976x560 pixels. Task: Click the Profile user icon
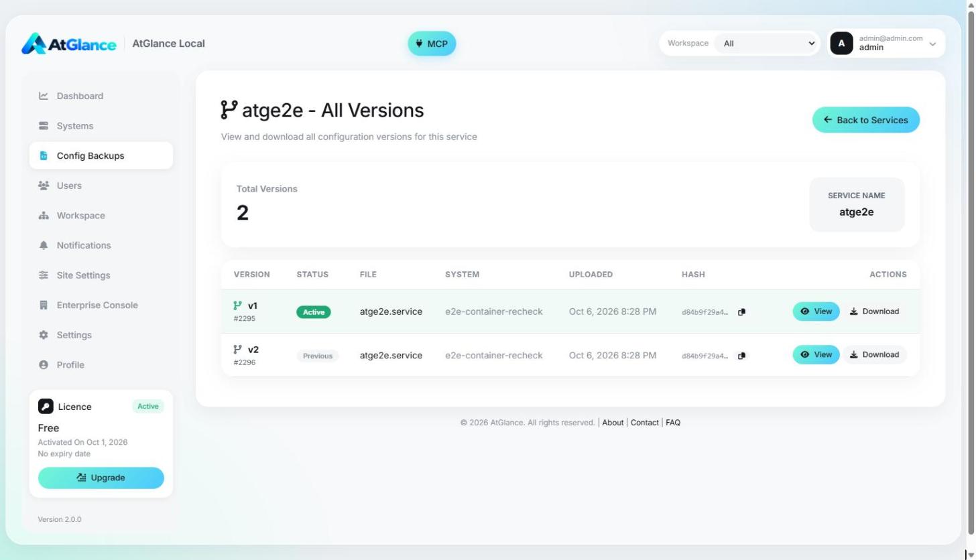[44, 365]
